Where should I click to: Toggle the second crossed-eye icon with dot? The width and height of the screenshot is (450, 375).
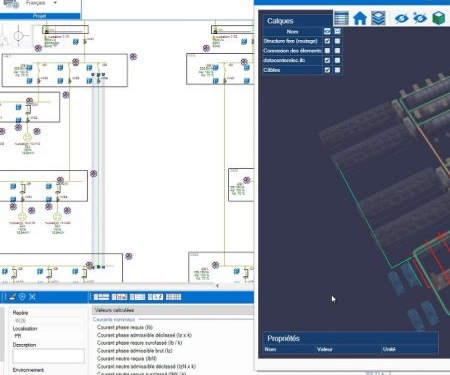(419, 18)
